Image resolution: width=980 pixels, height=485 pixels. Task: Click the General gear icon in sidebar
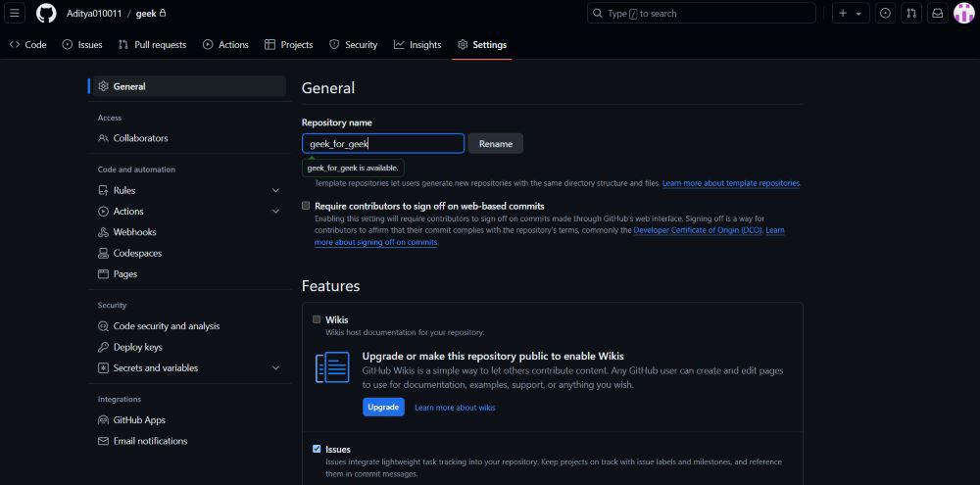103,86
